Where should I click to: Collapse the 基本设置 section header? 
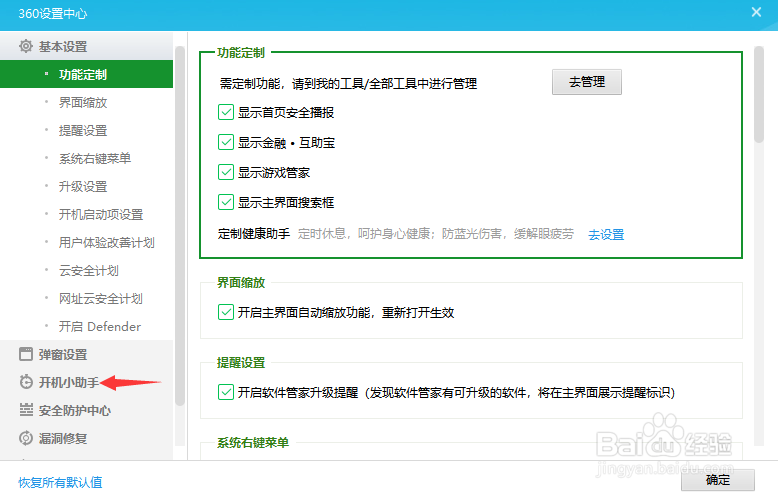(x=86, y=46)
